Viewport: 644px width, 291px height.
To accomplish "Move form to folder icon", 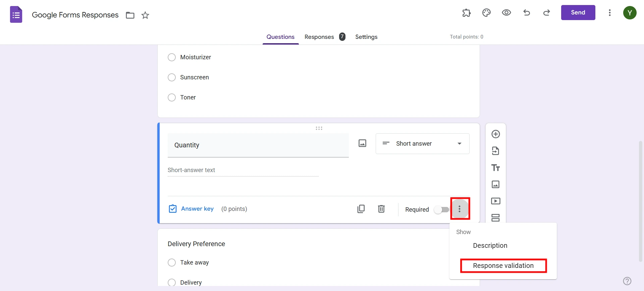I will click(130, 15).
